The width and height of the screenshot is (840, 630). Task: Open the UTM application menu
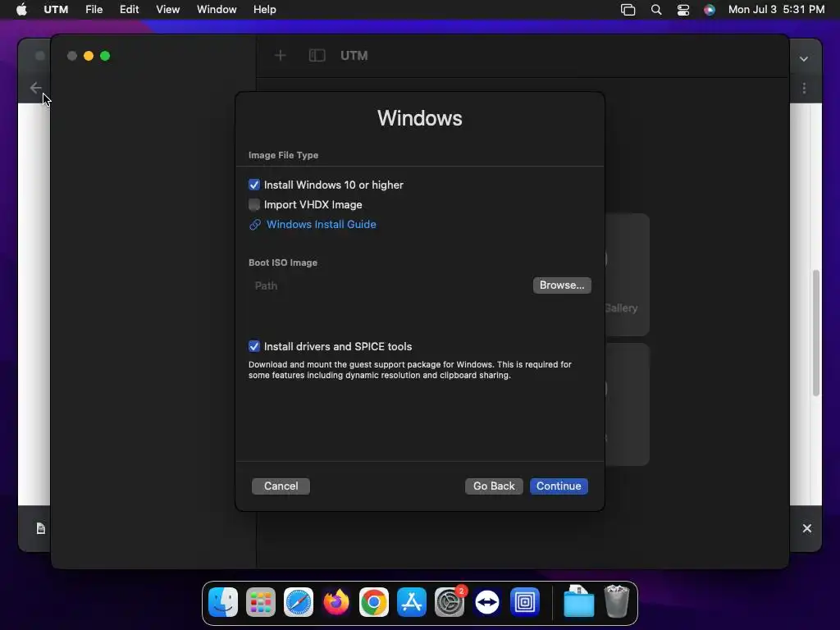coord(56,10)
